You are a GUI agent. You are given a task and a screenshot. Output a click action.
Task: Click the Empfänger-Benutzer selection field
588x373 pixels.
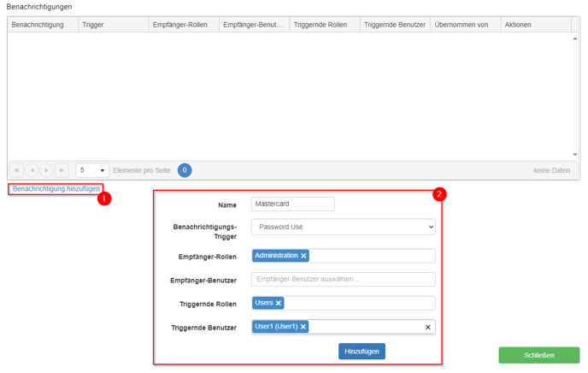[x=343, y=280]
